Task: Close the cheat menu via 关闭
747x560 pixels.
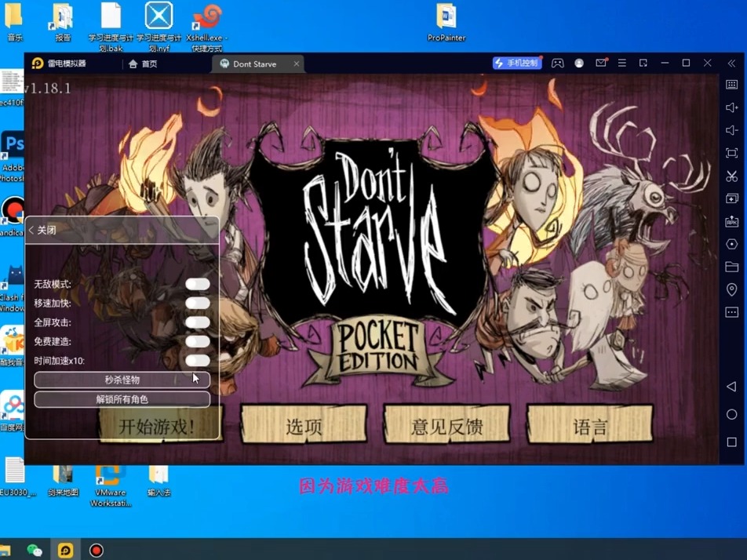Action: 42,231
